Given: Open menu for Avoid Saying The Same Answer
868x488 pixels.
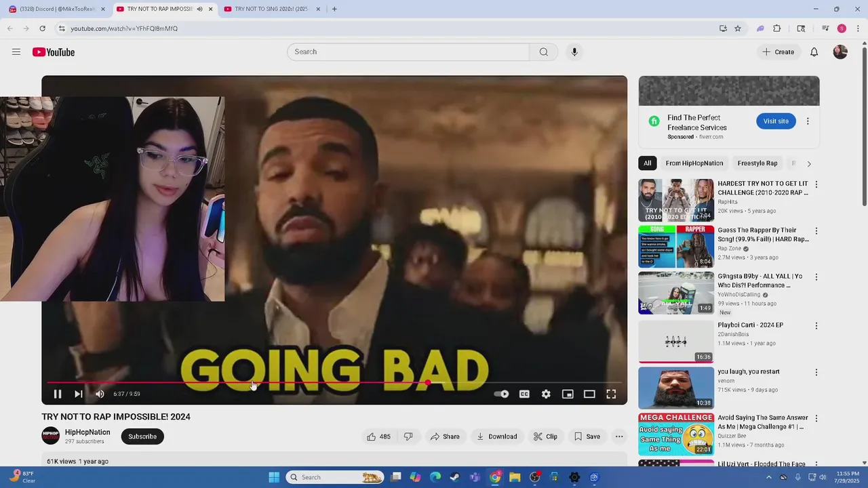Looking at the screenshot, I should coord(816,419).
